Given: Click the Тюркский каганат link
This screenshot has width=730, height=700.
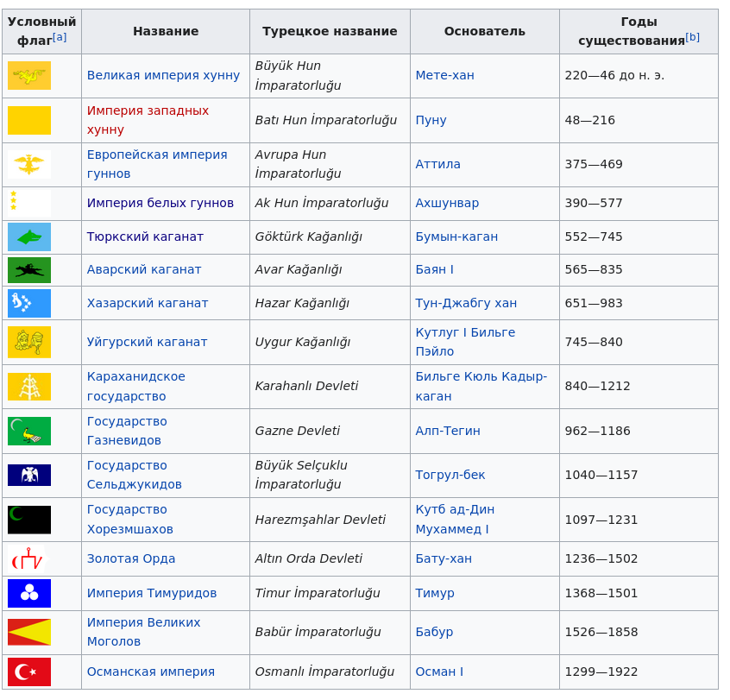Looking at the screenshot, I should pyautogui.click(x=145, y=236).
